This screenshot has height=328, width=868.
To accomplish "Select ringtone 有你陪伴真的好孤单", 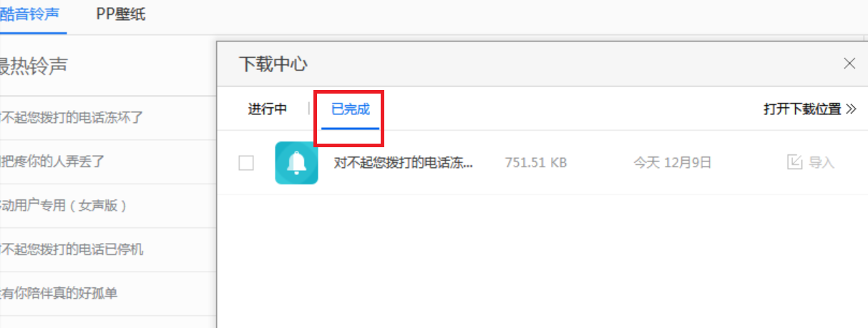I will (x=59, y=294).
